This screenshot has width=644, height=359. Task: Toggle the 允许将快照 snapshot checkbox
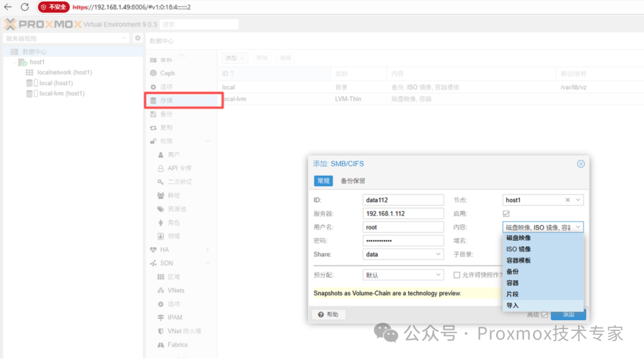[457, 275]
